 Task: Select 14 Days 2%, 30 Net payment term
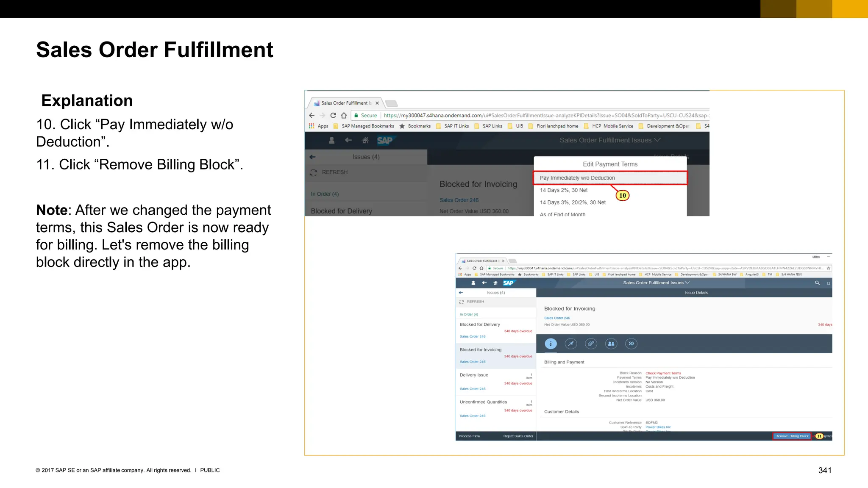(564, 190)
